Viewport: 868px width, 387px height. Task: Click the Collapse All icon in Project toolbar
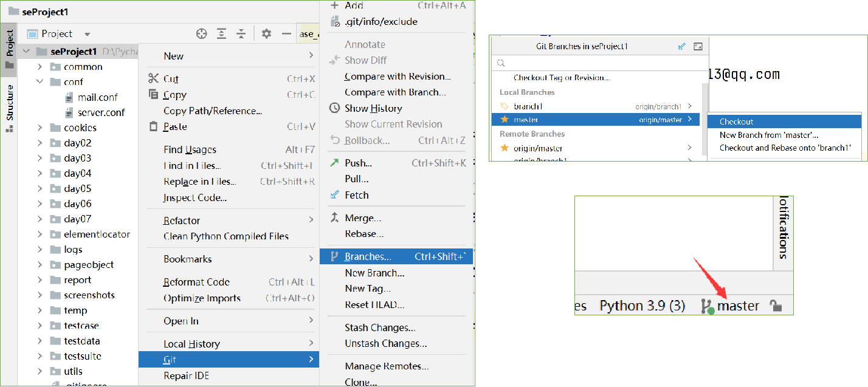(x=241, y=34)
